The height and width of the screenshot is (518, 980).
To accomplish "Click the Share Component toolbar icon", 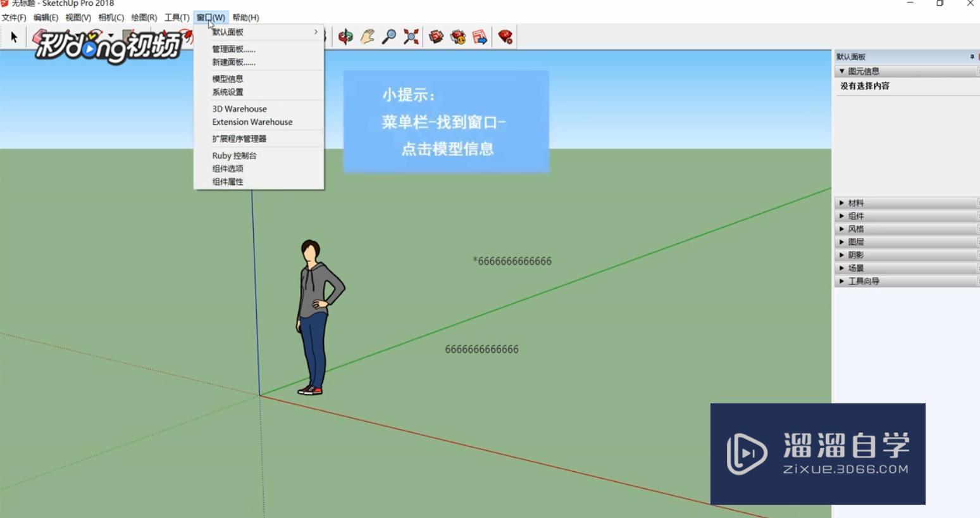I will coord(458,37).
